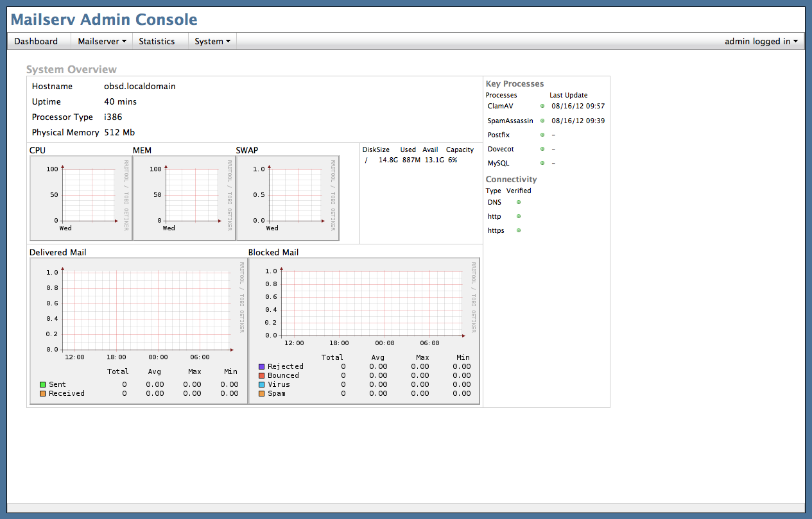Click the hostname value obsd.localdomain
Viewport: 812px width, 519px height.
[140, 86]
